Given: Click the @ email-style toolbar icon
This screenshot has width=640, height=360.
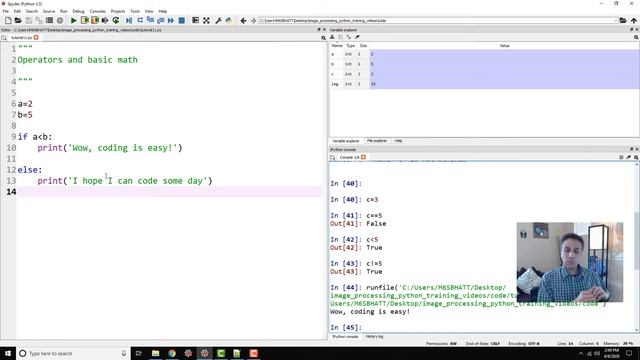Looking at the screenshot, I should coord(60,20).
